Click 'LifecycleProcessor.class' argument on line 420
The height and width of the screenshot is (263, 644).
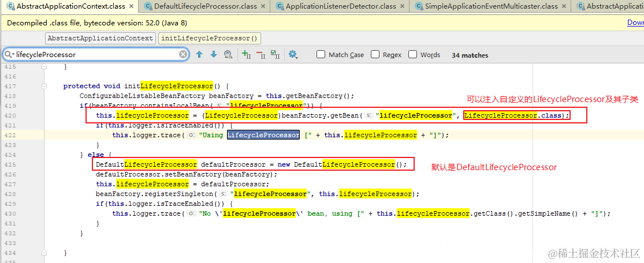coord(512,116)
